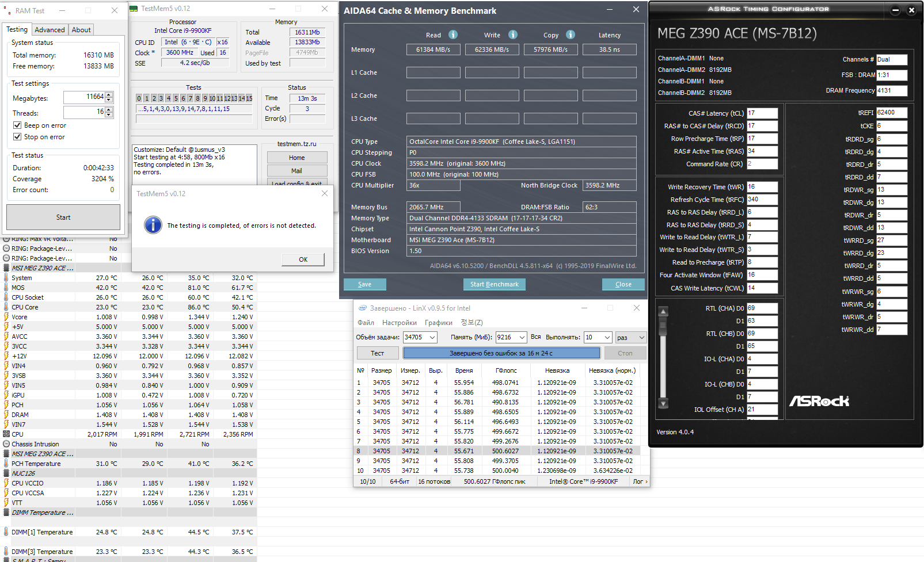Click the CAS# Latency (tCL) value field
Viewport: 924px width, 562px height.
pyautogui.click(x=762, y=113)
